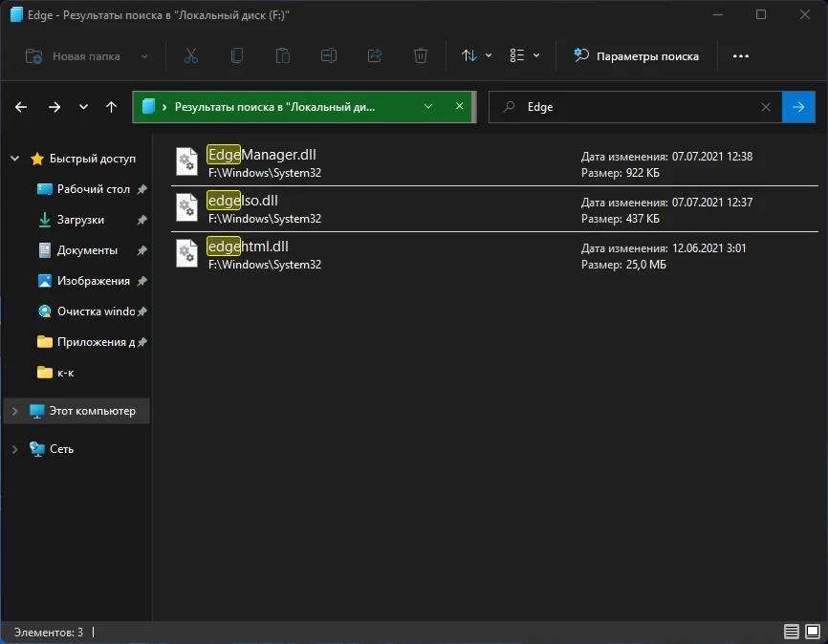Image resolution: width=828 pixels, height=644 pixels.
Task: Click the Новая папка button
Action: (73, 56)
